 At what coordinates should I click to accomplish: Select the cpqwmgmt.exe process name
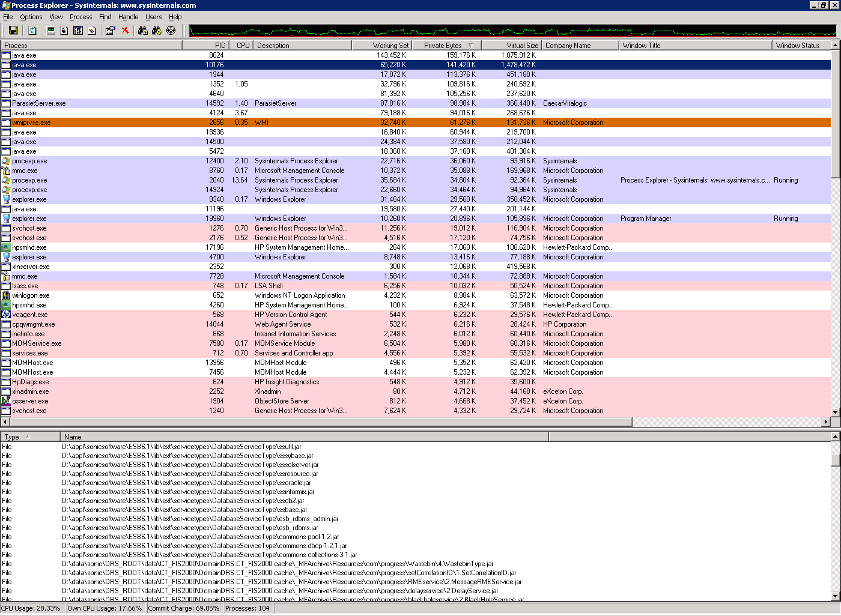tap(34, 324)
